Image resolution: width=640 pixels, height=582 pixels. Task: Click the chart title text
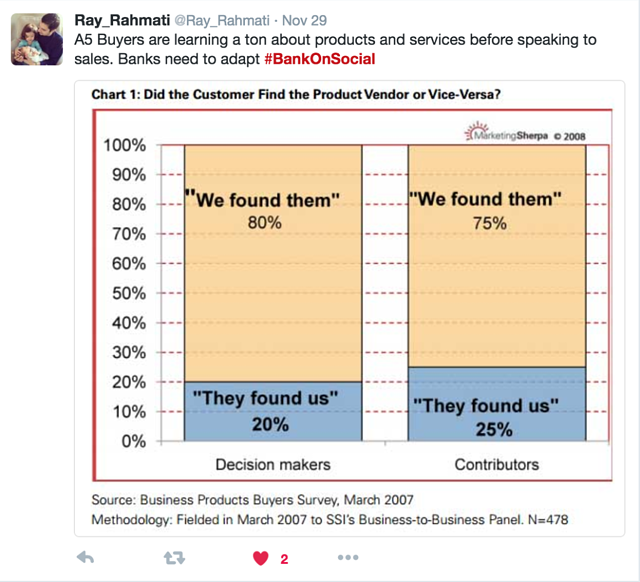[296, 95]
